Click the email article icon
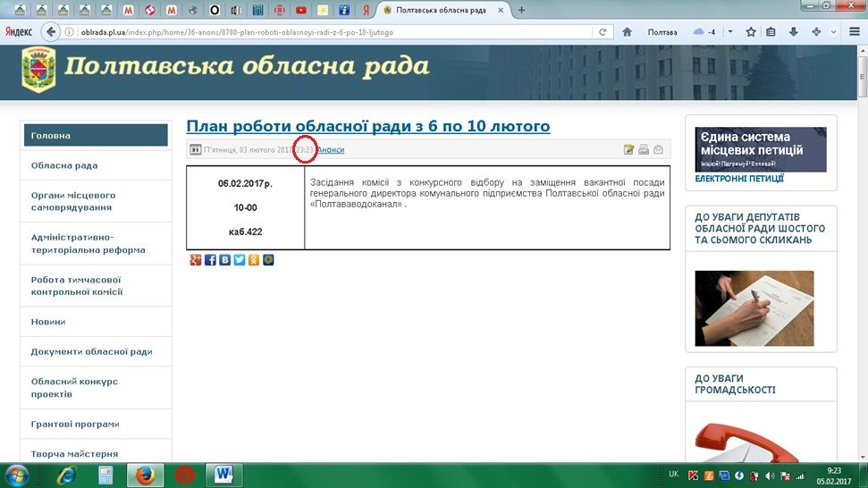The image size is (868, 488). [659, 149]
